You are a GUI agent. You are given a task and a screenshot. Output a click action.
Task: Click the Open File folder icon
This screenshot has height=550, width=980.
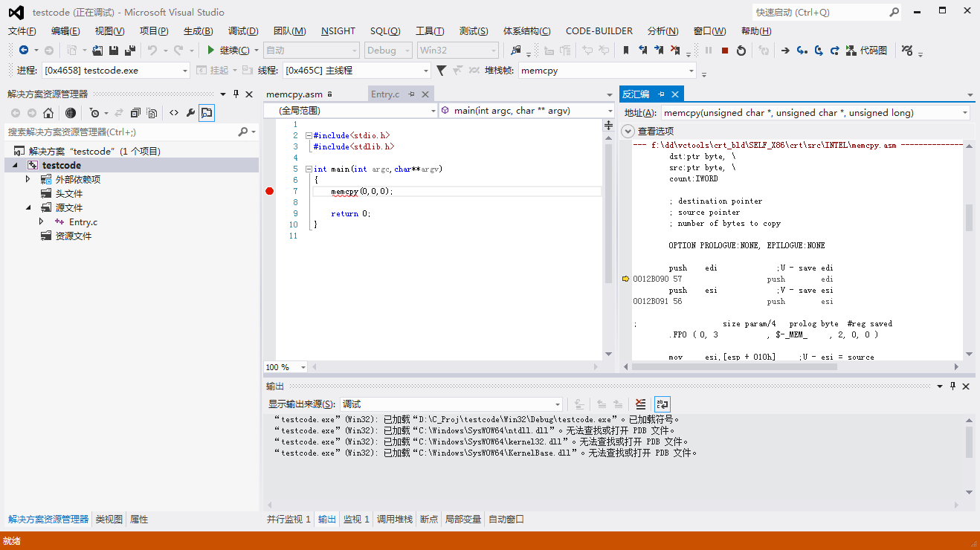pos(97,50)
